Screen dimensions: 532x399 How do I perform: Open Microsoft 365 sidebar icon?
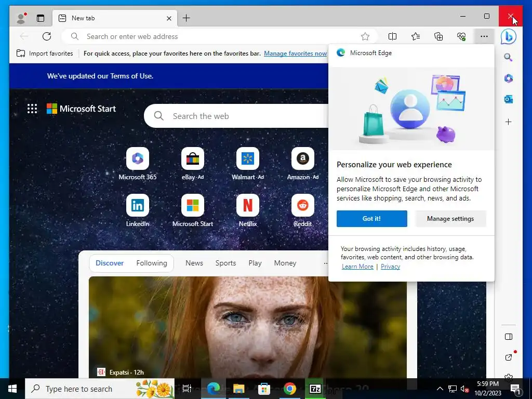pos(508,78)
